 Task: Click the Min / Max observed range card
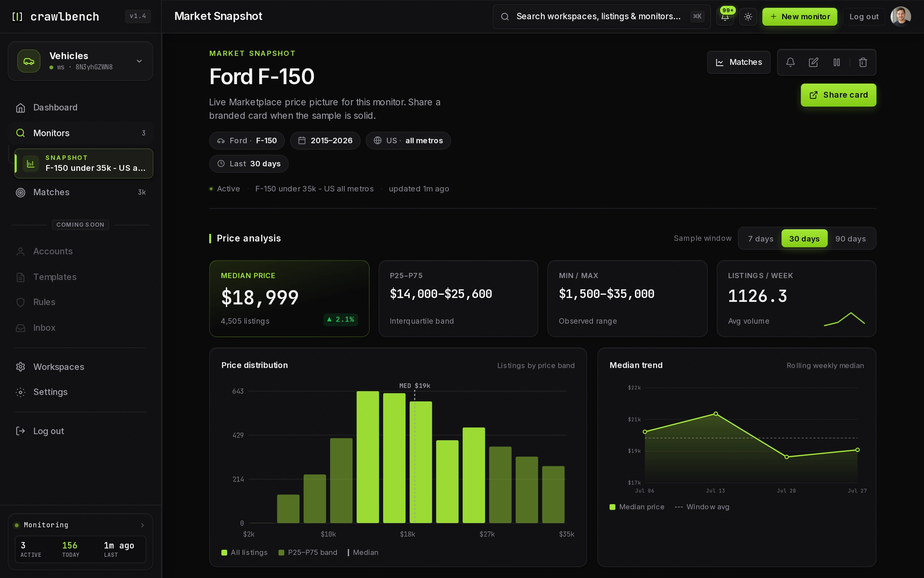[x=627, y=299]
